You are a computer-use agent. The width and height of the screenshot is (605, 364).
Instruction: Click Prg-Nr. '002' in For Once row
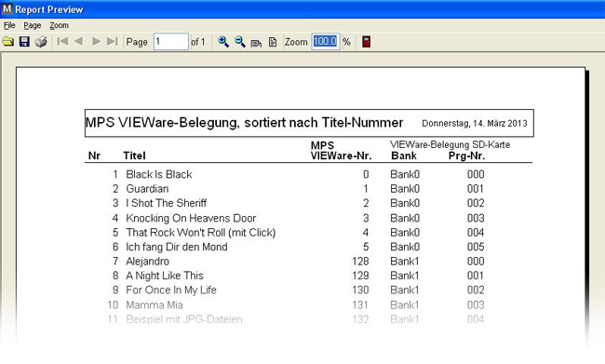tap(476, 290)
